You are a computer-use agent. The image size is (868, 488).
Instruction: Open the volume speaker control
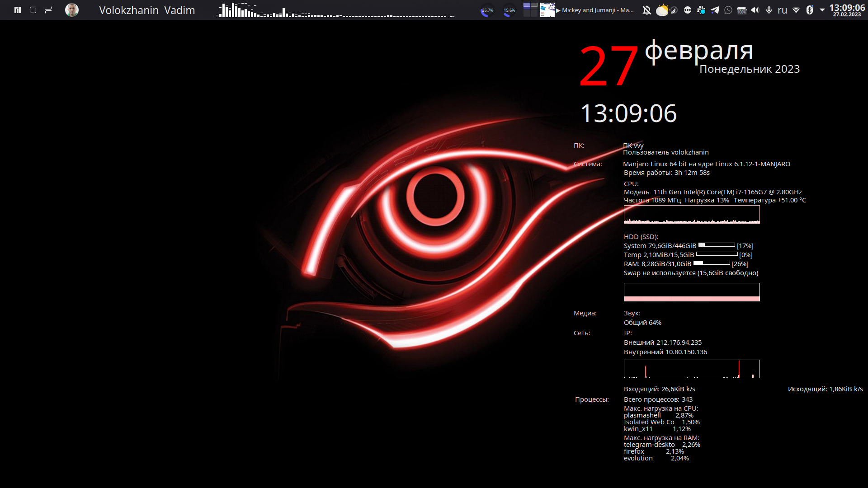[755, 10]
